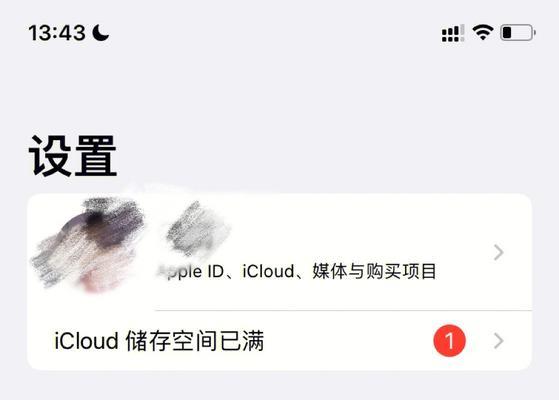This screenshot has height=400, width=559.
Task: Tap the Wi-Fi status icon
Action: coord(483,32)
